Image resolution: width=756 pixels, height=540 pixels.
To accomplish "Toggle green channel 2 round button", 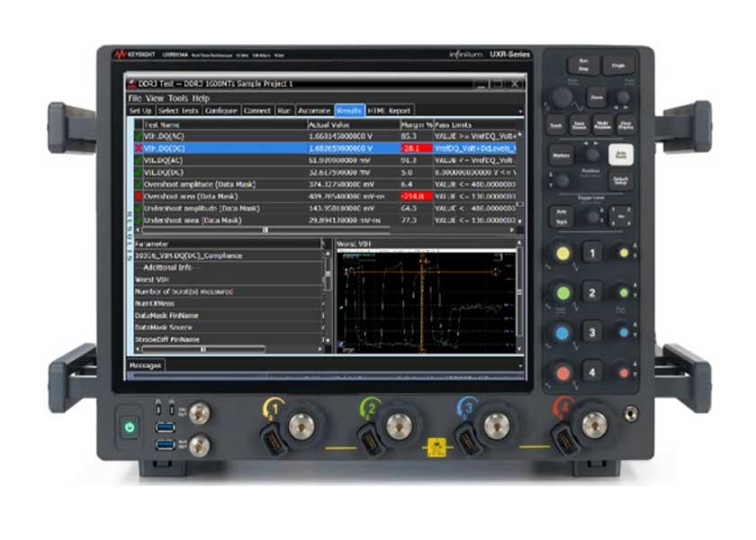I will tap(562, 292).
